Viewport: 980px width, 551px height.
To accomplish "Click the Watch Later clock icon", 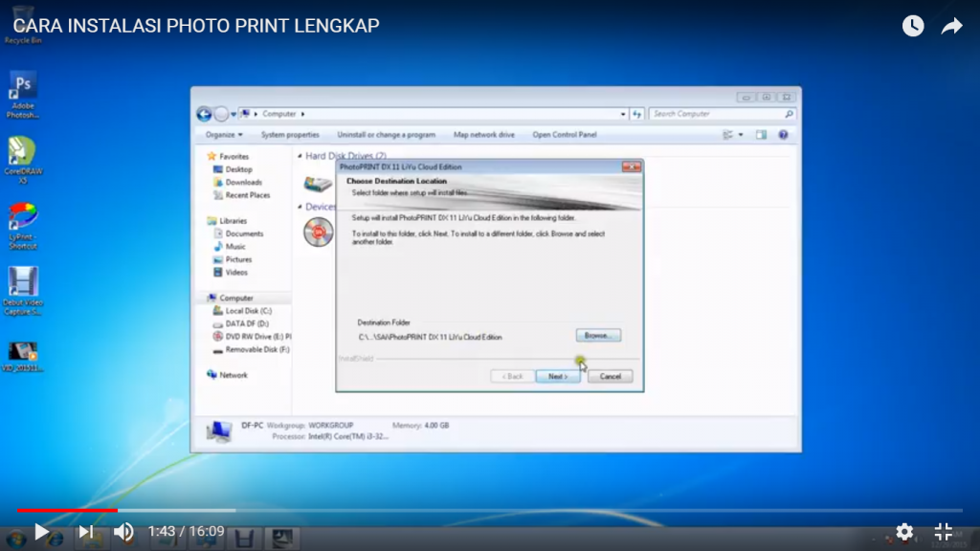I will [913, 26].
